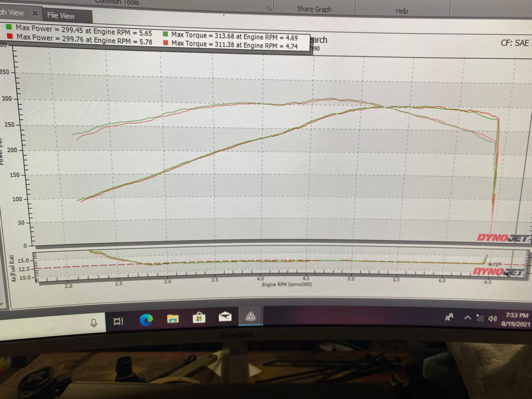This screenshot has height=399, width=532.
Task: Open Task View from the taskbar
Action: pyautogui.click(x=118, y=321)
